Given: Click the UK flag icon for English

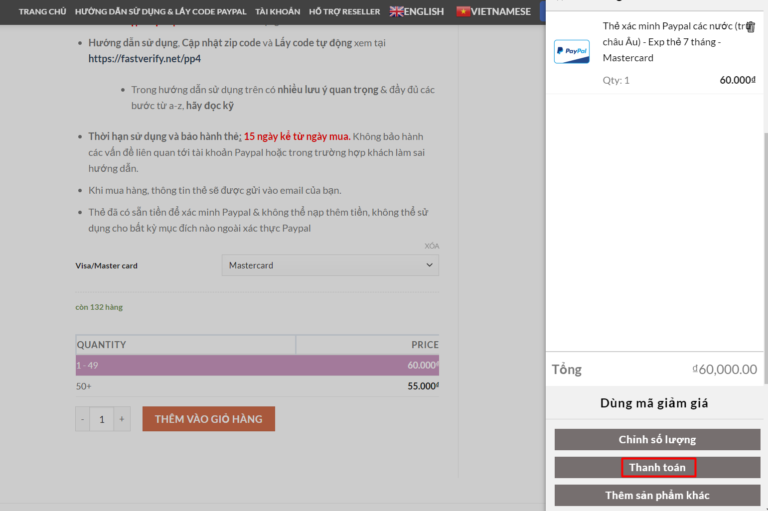Looking at the screenshot, I should (397, 11).
